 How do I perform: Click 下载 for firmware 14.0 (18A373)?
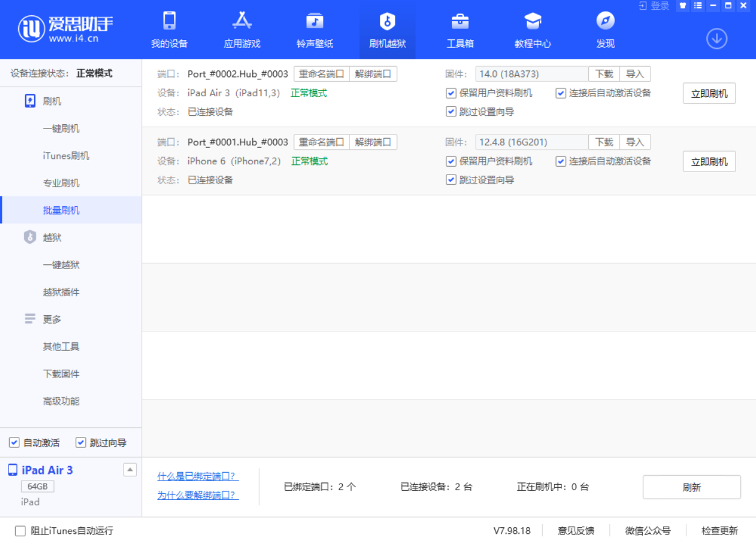click(x=604, y=74)
